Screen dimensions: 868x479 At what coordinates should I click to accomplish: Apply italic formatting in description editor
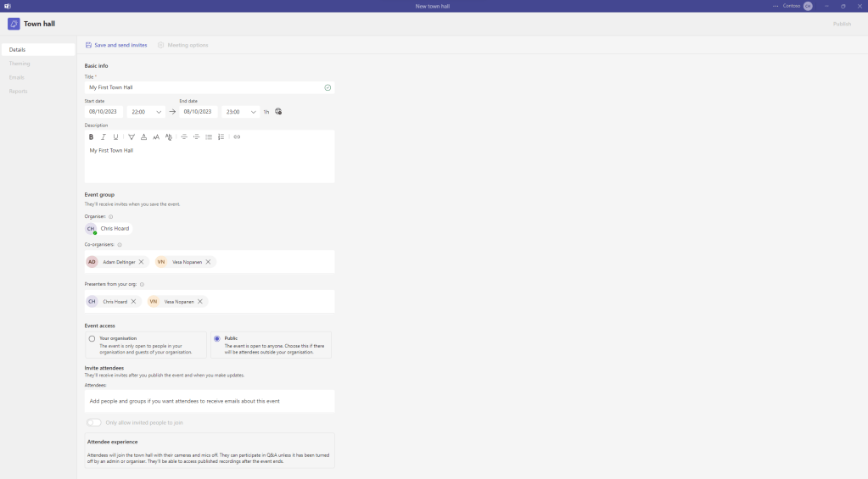[104, 136]
